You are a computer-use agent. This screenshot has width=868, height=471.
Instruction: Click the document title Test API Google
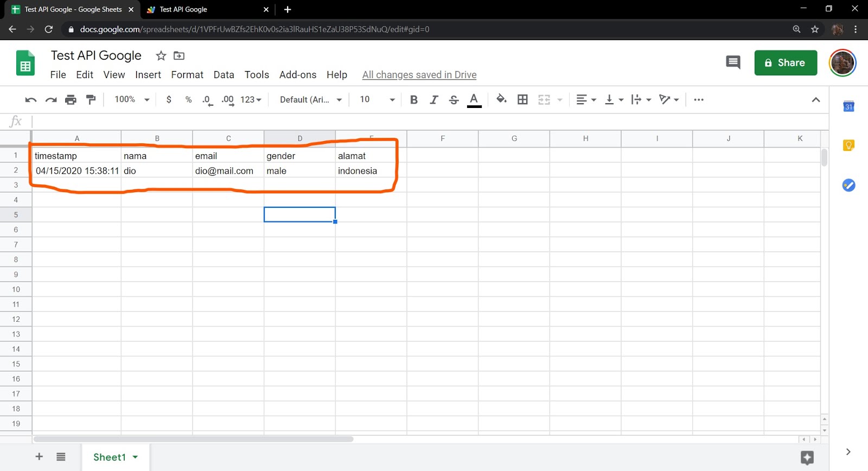(x=96, y=55)
